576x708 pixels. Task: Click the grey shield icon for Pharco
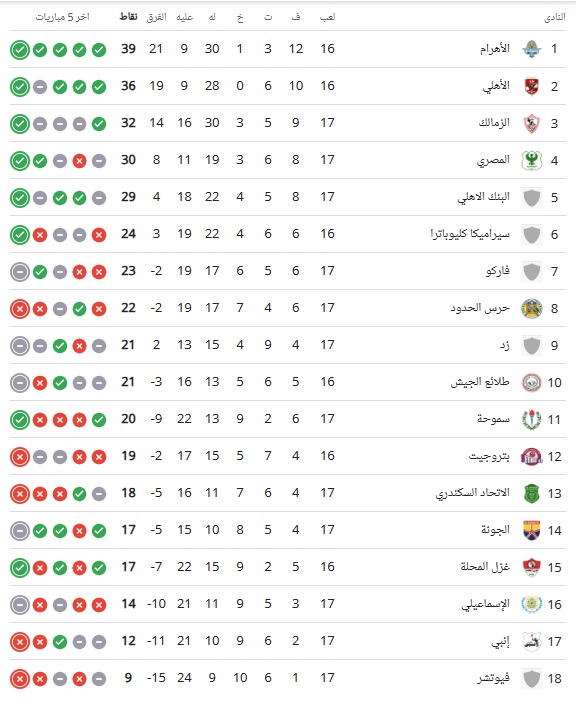click(x=531, y=271)
